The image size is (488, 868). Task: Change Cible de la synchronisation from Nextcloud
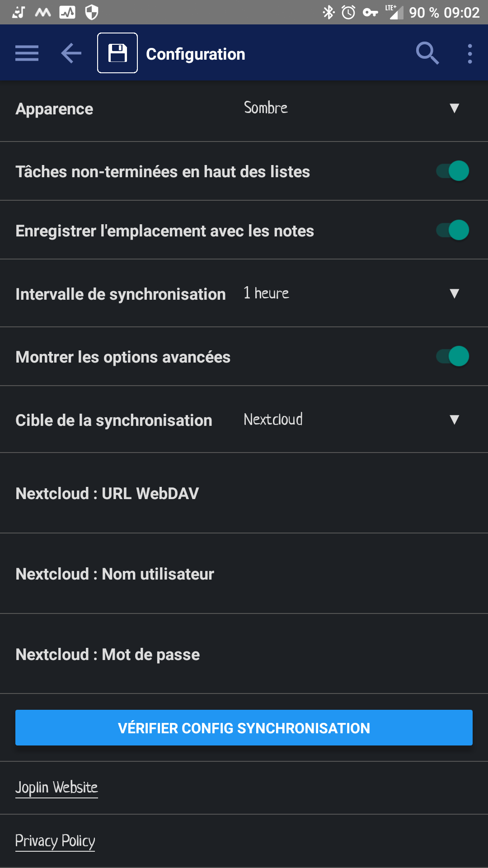[352, 420]
